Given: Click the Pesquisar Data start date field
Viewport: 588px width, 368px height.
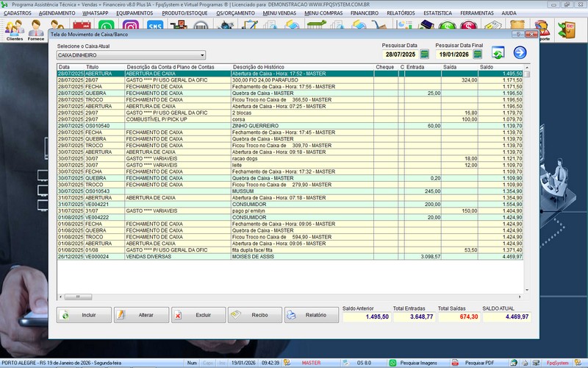Looking at the screenshot, I should 397,54.
